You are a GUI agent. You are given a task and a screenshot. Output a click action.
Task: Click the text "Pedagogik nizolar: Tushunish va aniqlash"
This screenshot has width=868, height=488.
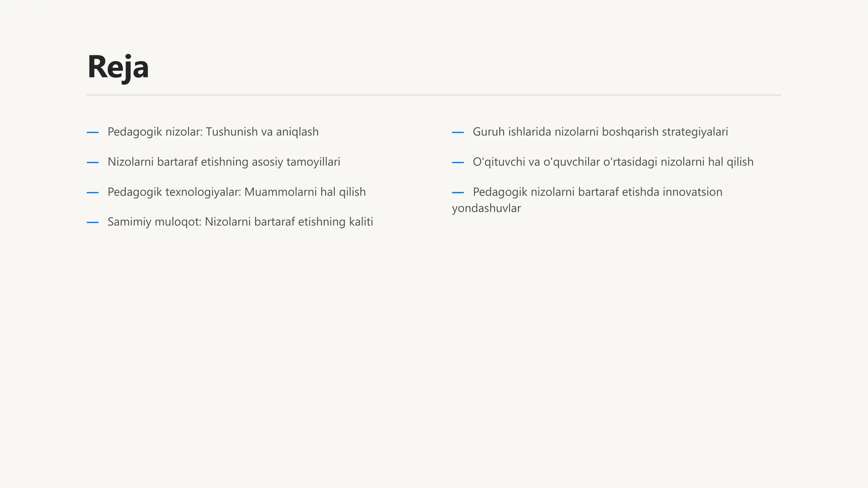coord(213,132)
